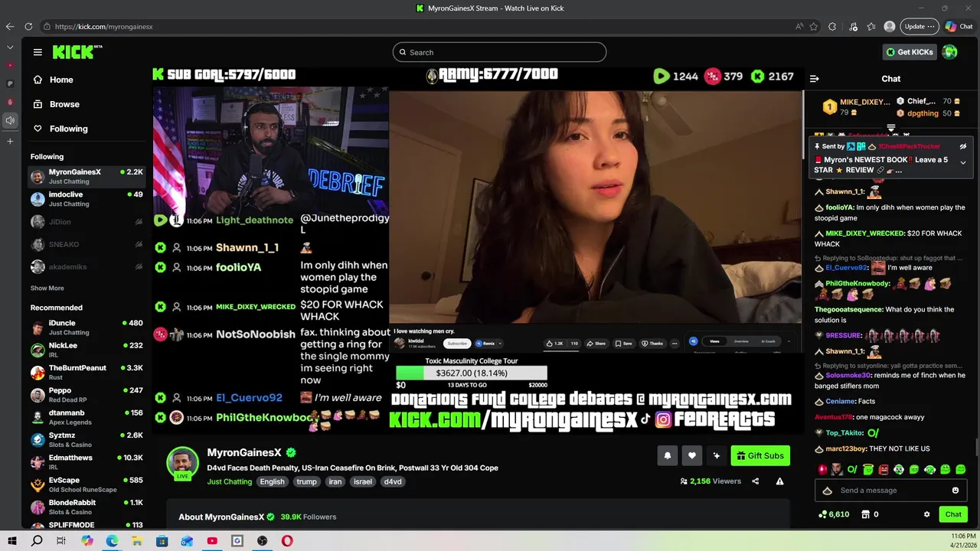The image size is (980, 551).
Task: Open the hamburger sidebar menu
Action: pos(38,52)
